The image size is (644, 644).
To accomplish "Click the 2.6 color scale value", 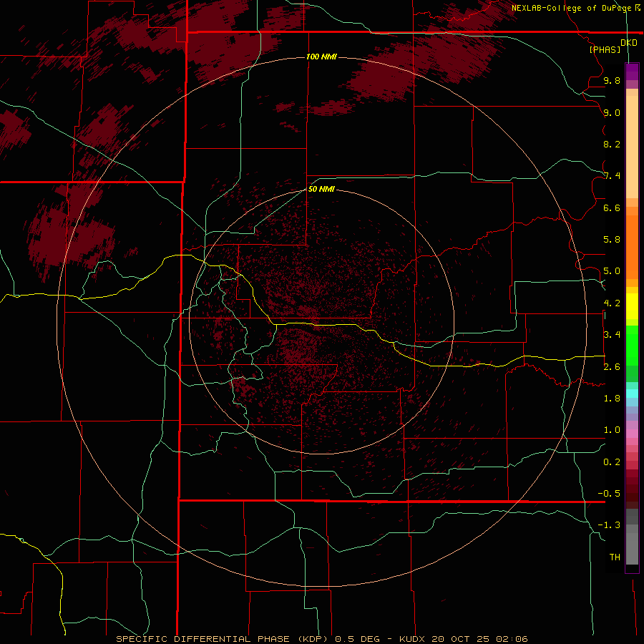I will click(x=612, y=367).
